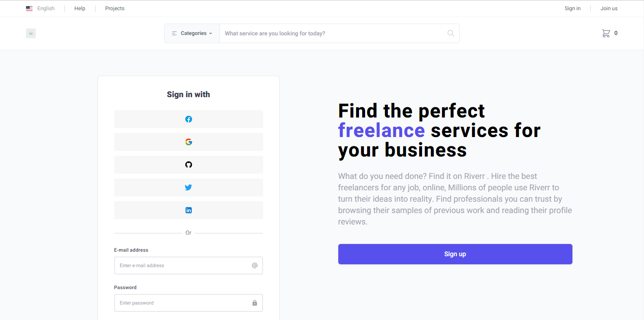Sign in via the Twitter bird icon
This screenshot has width=644, height=320.
coord(189,187)
